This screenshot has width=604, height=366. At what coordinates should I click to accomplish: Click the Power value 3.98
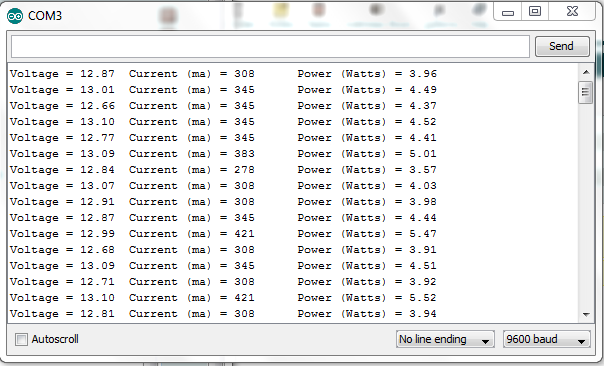[423, 201]
